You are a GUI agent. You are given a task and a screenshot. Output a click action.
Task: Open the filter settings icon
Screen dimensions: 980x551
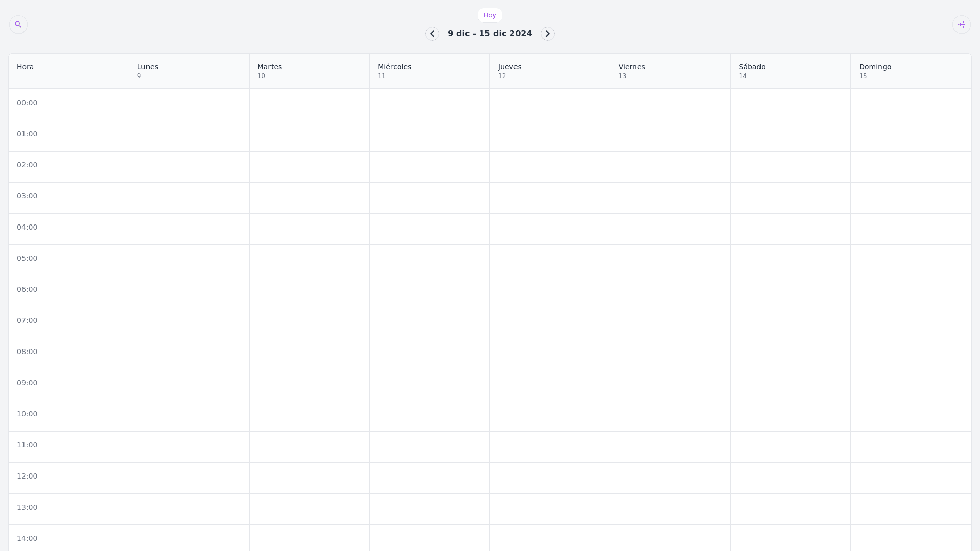[x=961, y=24]
